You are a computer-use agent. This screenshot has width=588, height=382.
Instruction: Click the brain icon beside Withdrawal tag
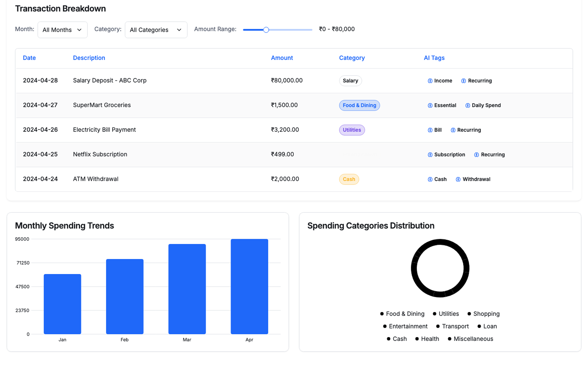coord(458,179)
